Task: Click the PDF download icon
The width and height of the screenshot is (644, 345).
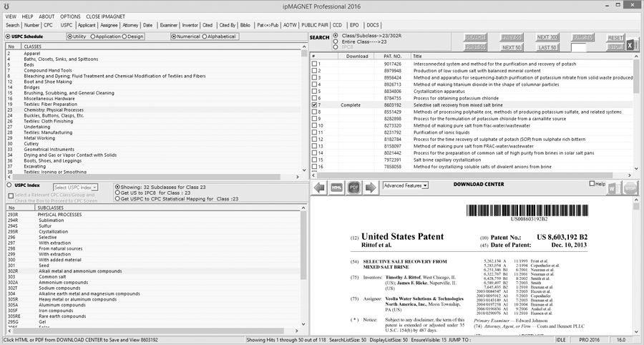Action: [x=354, y=188]
